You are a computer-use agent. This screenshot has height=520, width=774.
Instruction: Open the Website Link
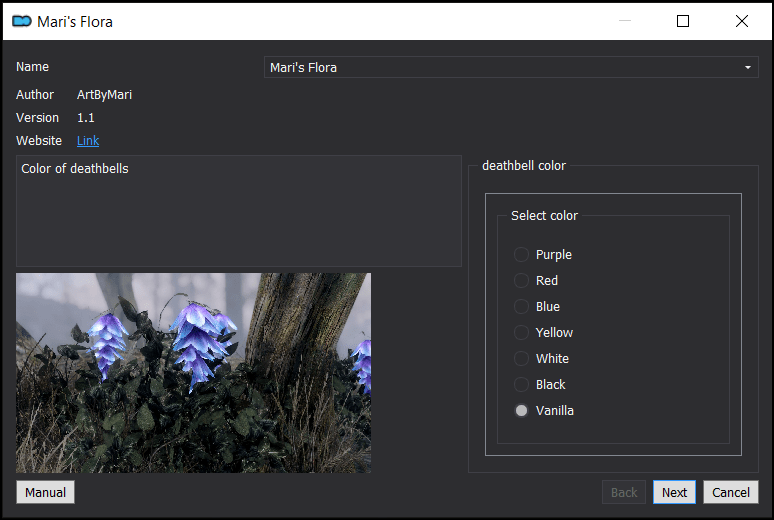point(88,141)
